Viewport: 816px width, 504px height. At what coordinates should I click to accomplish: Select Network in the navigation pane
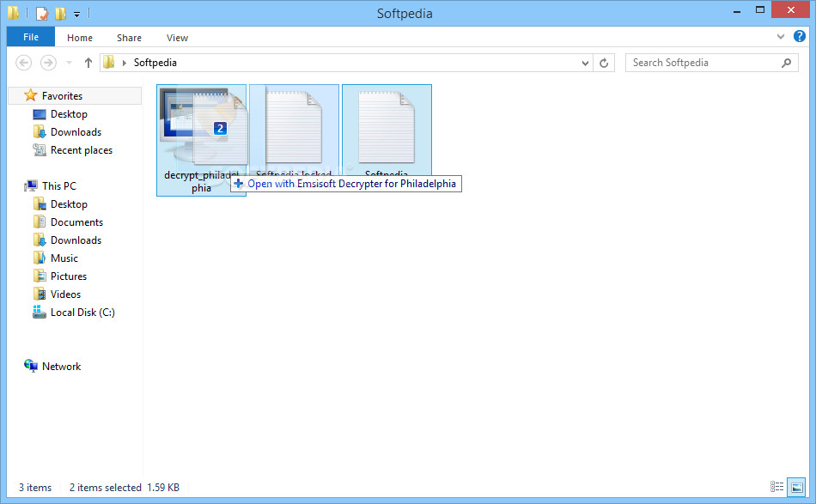[x=61, y=366]
